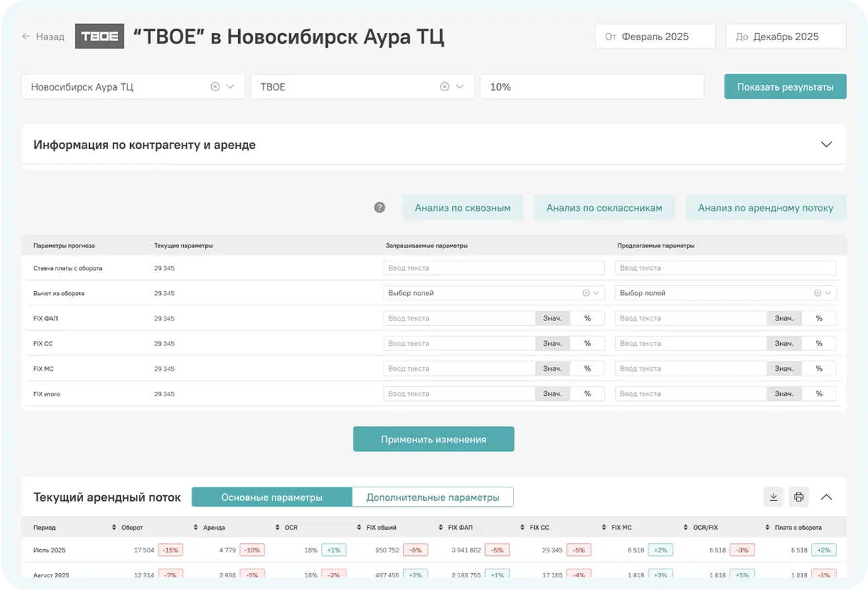Select the Основные параметры tab
The height and width of the screenshot is (590, 868).
272,497
